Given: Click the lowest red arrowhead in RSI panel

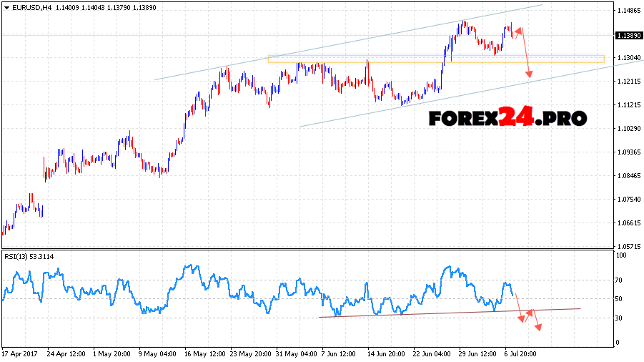Looking at the screenshot, I should [539, 328].
